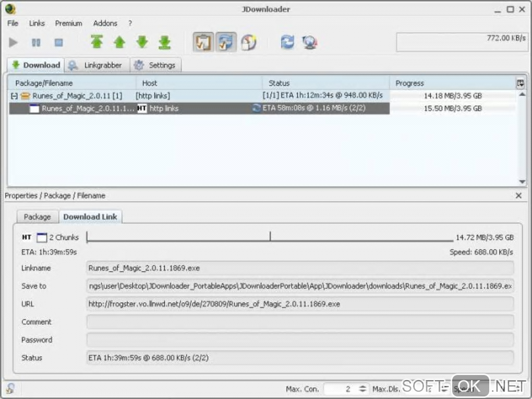Sort by Host column header
Screen dimensions: 532x399
click(199, 83)
